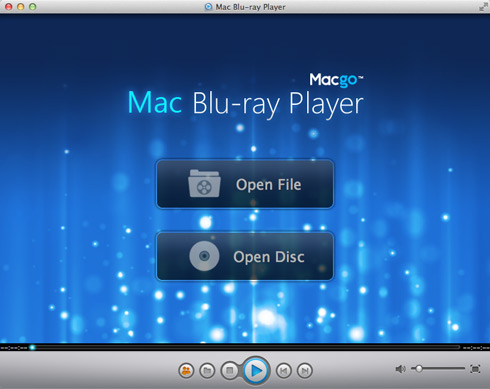The height and width of the screenshot is (389, 490).
Task: Click the Open File button
Action: pos(245,184)
